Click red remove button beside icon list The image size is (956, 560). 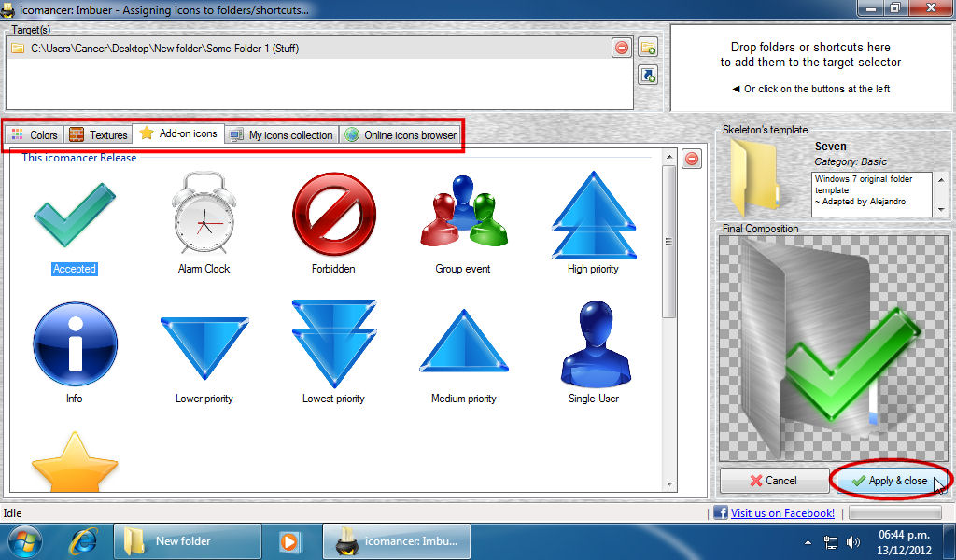(692, 159)
